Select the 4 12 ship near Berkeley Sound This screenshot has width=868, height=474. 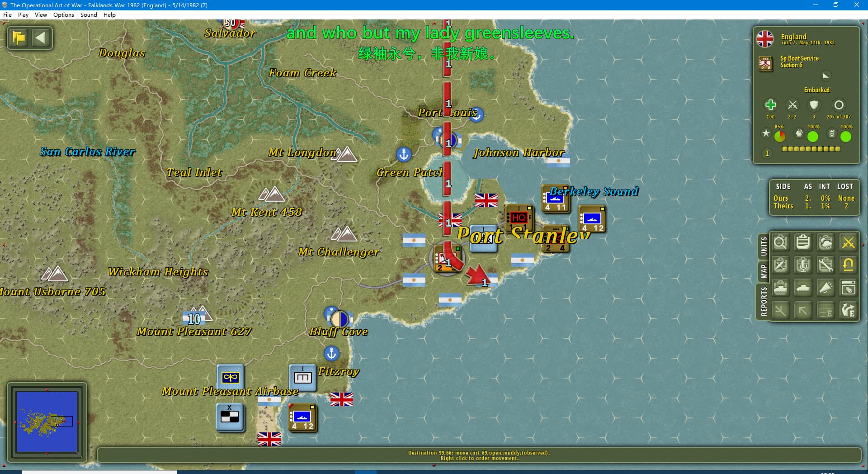click(592, 219)
